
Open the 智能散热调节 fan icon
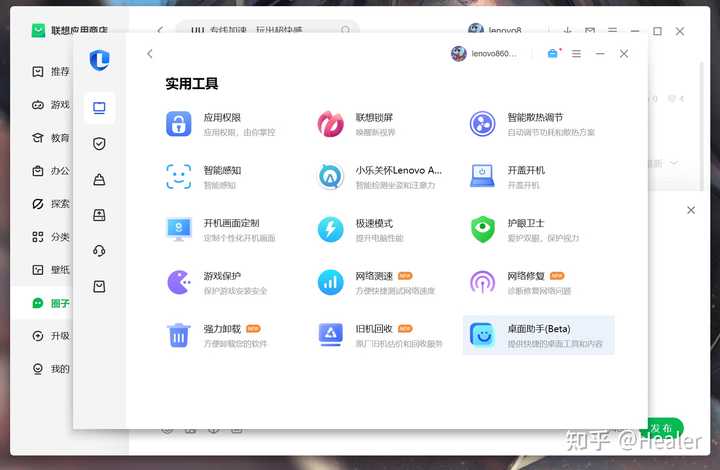pyautogui.click(x=483, y=124)
